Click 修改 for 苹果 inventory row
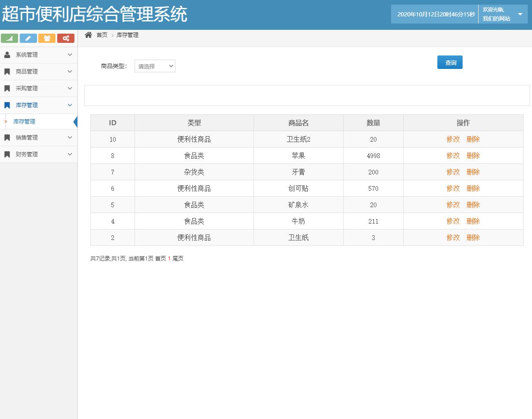 point(453,155)
